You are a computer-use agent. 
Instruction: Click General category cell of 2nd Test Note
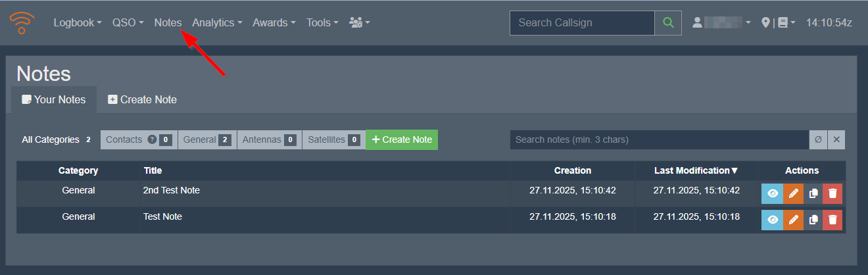pos(78,190)
